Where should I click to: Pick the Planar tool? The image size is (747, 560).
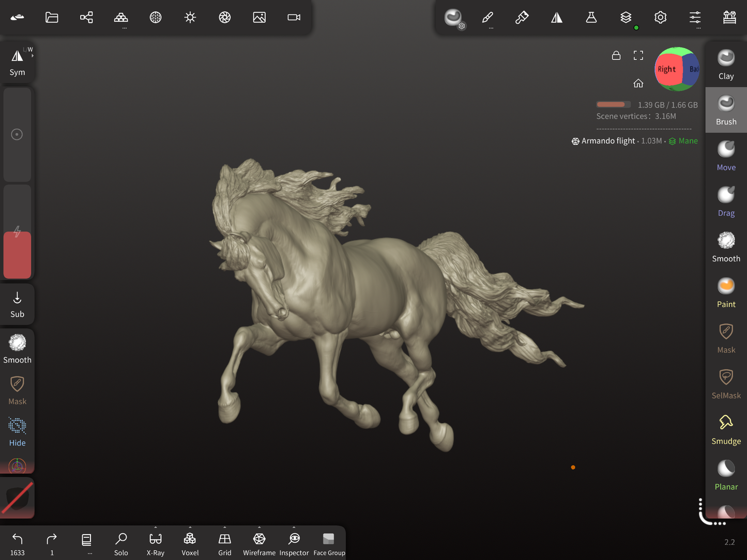(726, 475)
